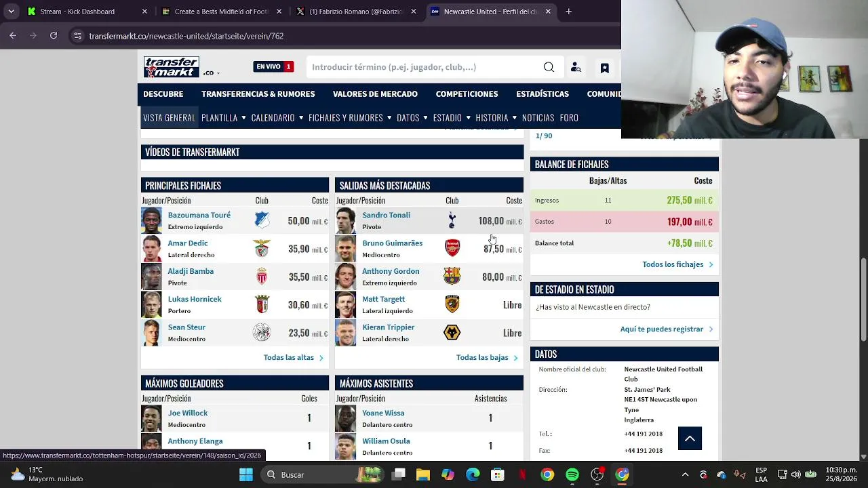The height and width of the screenshot is (488, 868).
Task: Open Transferencias & Rumores menu
Action: 258,94
